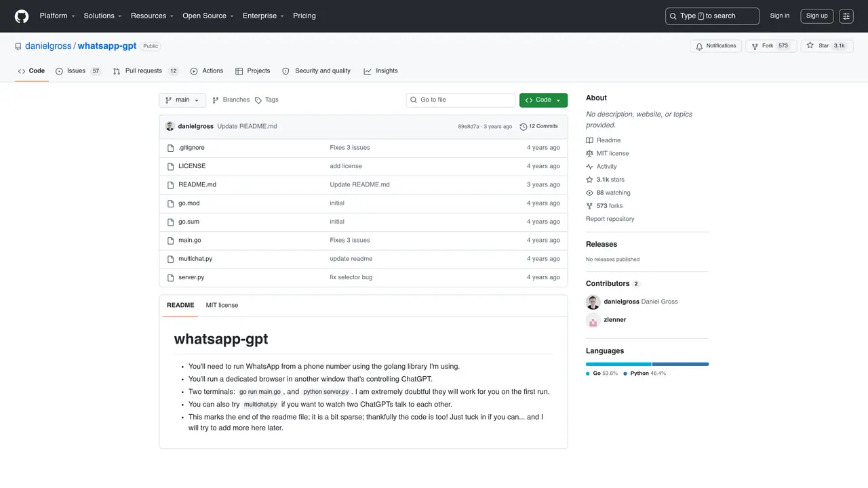
Task: Open the main branch selector dropdown
Action: coord(182,100)
